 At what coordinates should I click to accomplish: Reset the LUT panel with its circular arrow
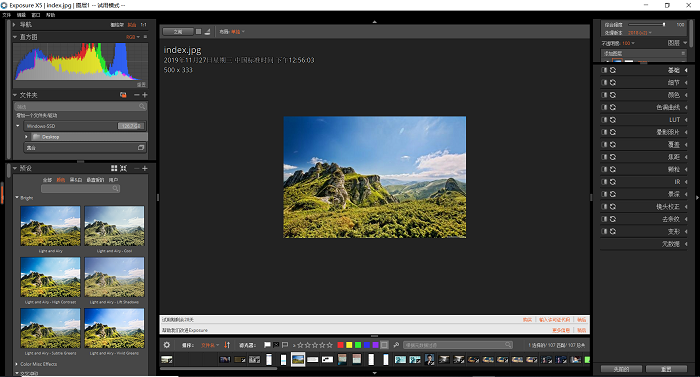(x=613, y=120)
